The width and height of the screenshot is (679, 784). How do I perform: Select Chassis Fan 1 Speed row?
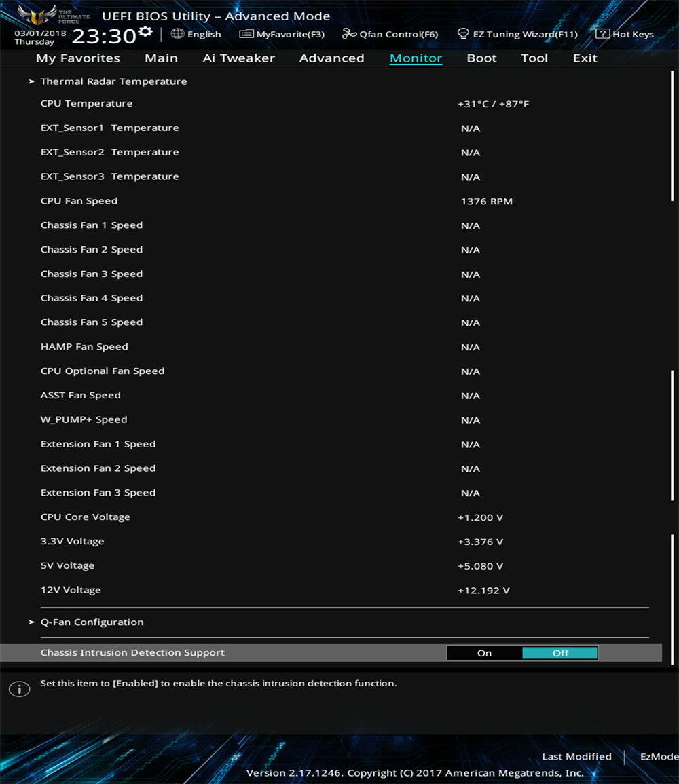[92, 225]
